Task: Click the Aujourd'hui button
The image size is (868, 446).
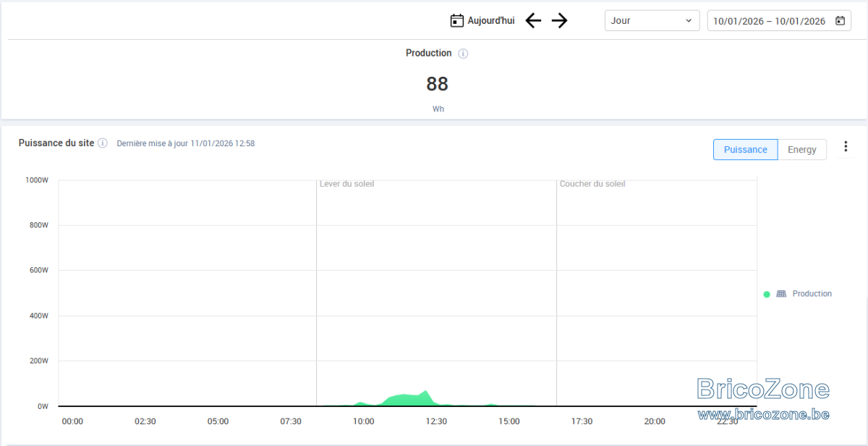Action: coord(482,20)
